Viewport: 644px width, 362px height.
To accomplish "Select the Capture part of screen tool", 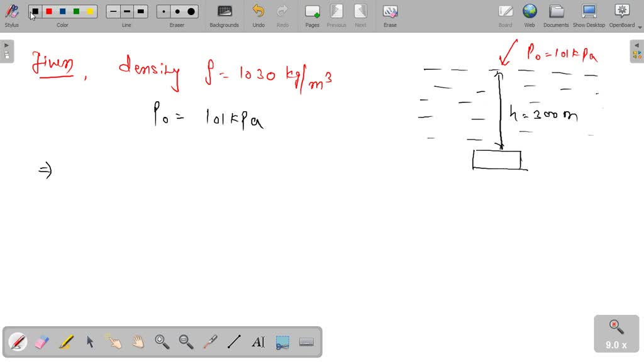I will pyautogui.click(x=282, y=341).
